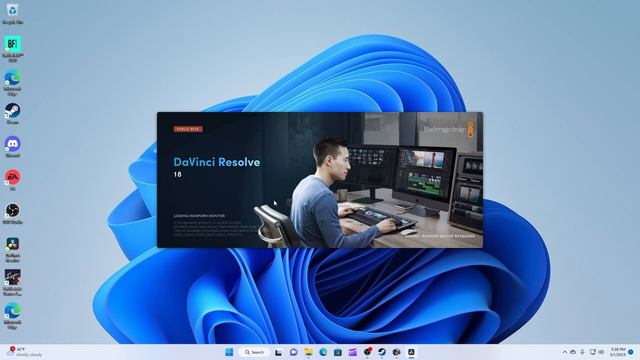Open the Discord desktop shortcut
This screenshot has width=640, height=360.
[12, 147]
